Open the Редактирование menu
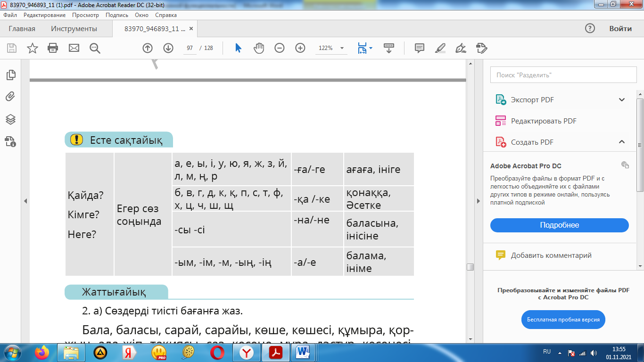This screenshot has width=644, height=362. [44, 15]
